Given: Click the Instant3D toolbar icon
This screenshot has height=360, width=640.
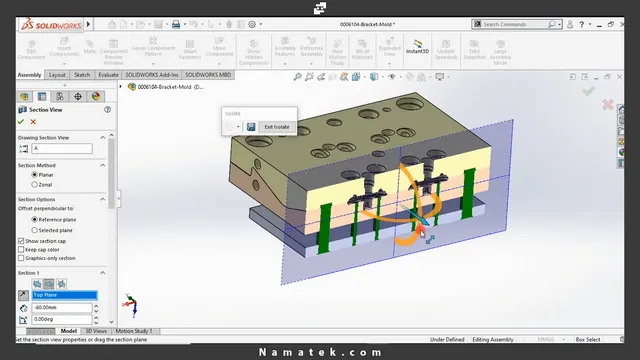Looking at the screenshot, I should point(417,47).
